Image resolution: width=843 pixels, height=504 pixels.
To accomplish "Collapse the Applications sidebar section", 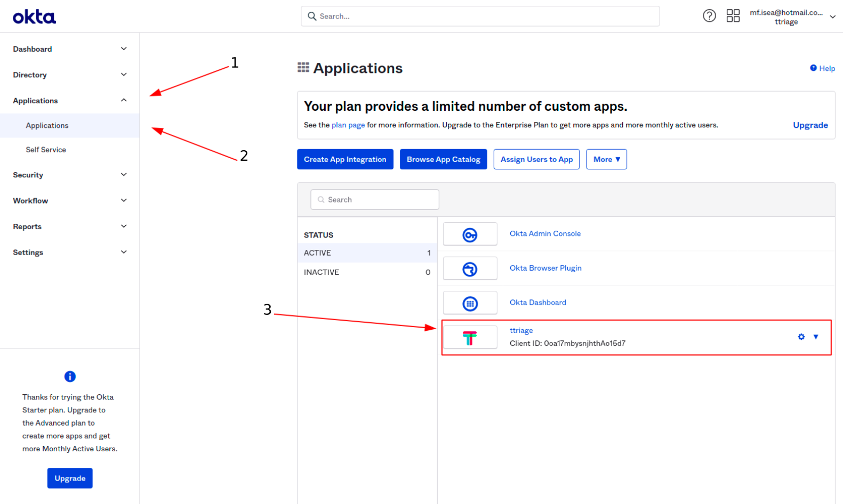I will (70, 101).
